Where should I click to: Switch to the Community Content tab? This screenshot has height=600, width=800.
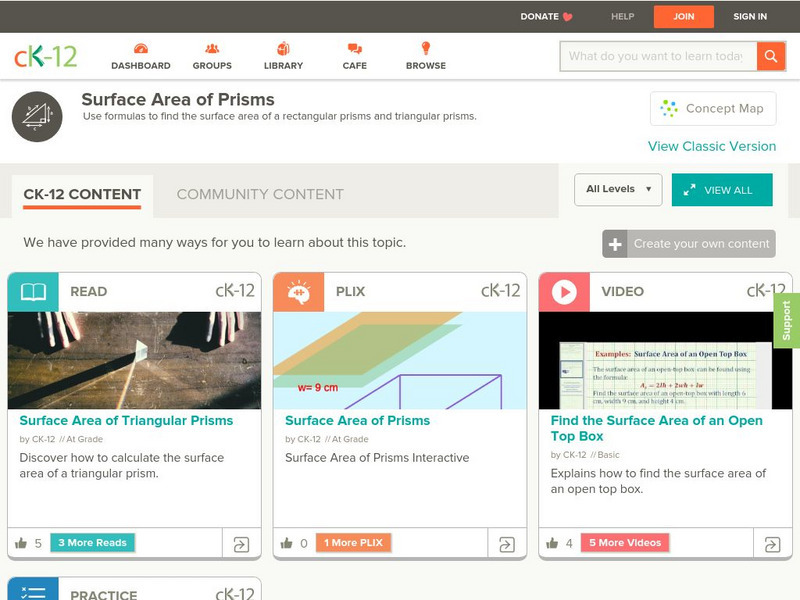[x=260, y=194]
